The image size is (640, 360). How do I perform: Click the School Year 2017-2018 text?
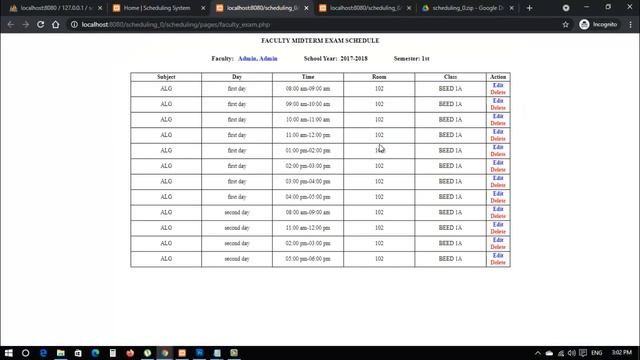click(336, 59)
